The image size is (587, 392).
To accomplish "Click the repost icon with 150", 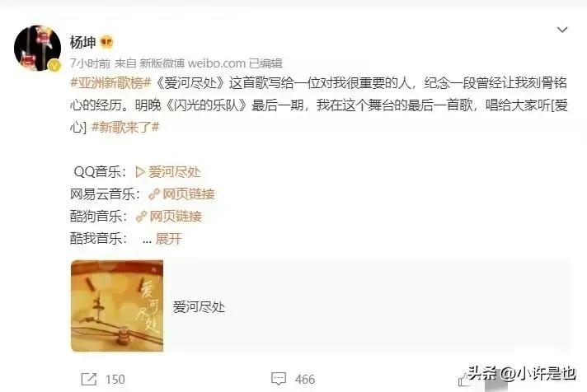I will pos(89,380).
